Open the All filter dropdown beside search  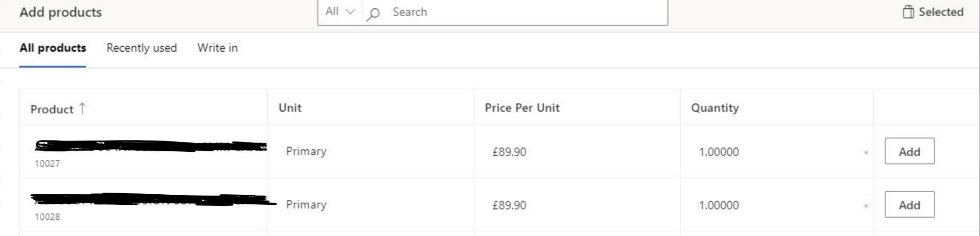340,12
